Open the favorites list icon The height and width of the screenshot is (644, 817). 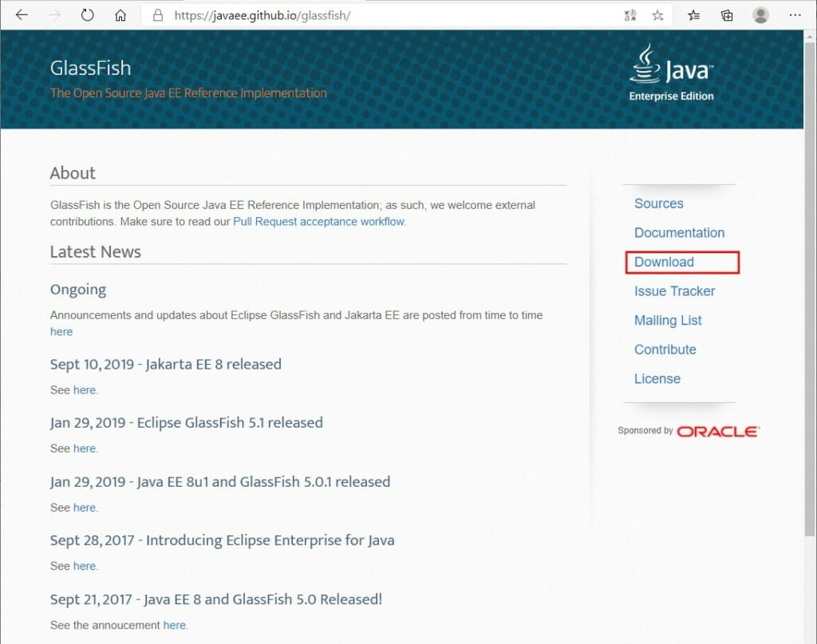coord(693,14)
